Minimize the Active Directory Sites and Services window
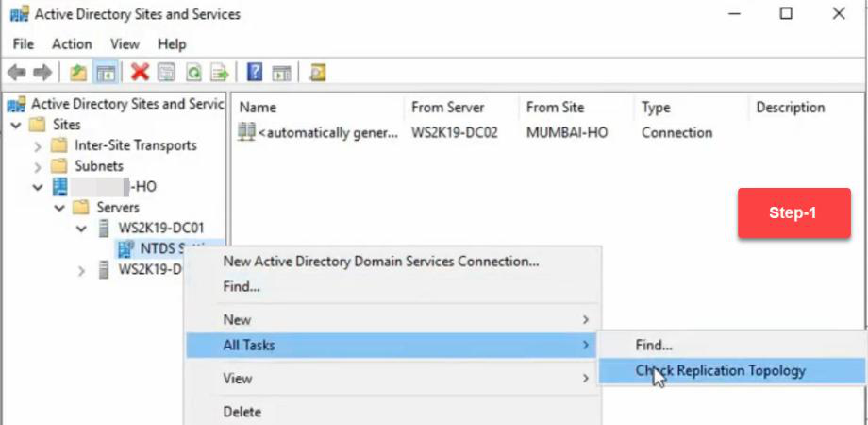The width and height of the screenshot is (868, 425). click(x=734, y=14)
